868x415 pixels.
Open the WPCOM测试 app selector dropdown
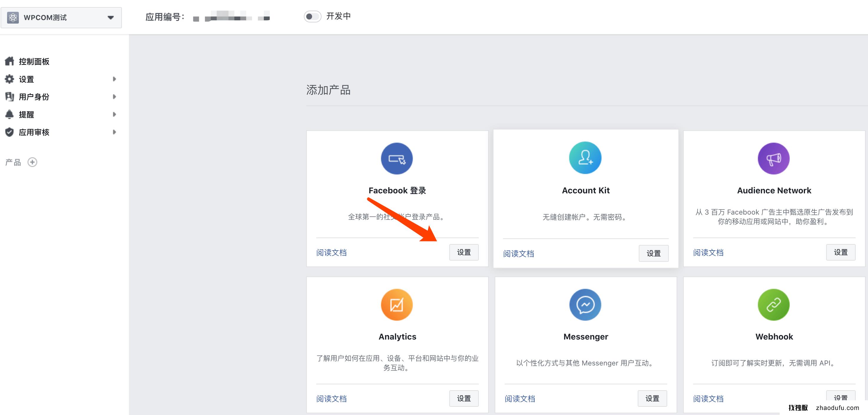[61, 18]
